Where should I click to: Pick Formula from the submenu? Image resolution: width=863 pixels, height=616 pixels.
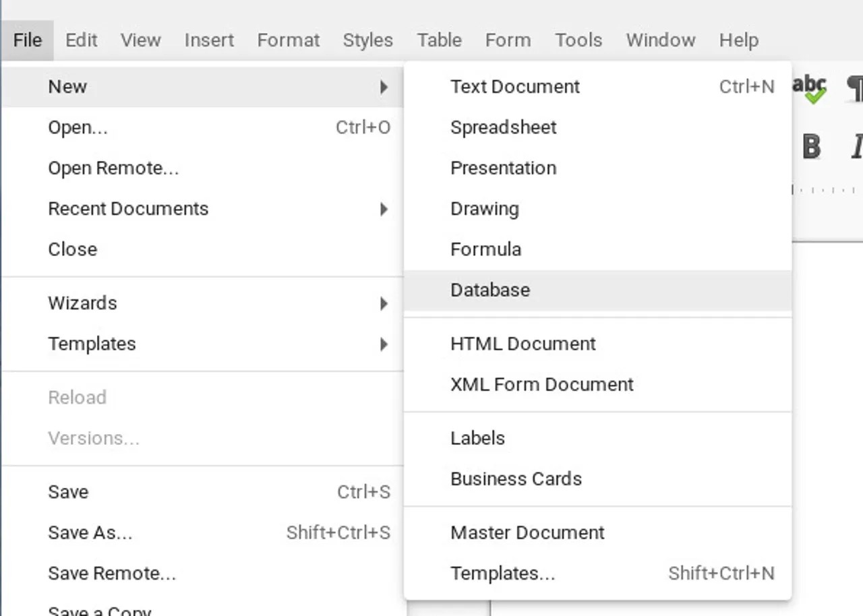485,249
